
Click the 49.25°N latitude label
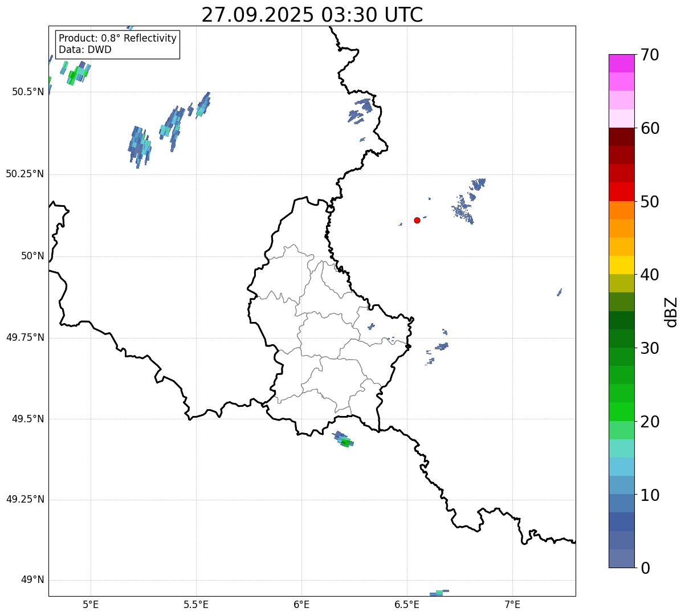coord(25,499)
